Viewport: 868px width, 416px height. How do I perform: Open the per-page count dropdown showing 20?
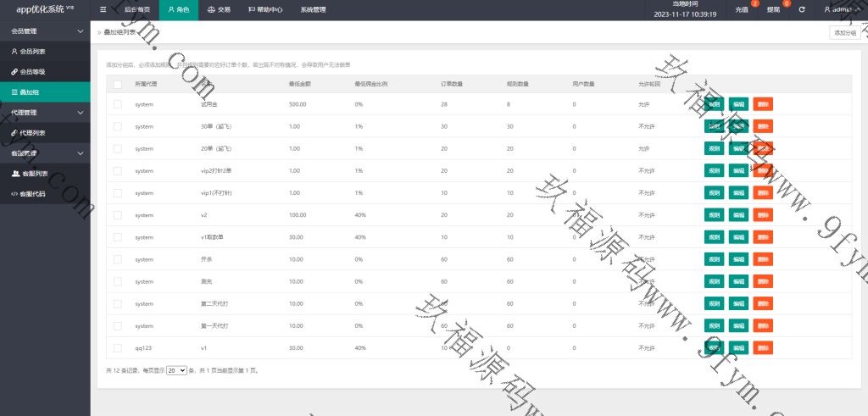(176, 371)
